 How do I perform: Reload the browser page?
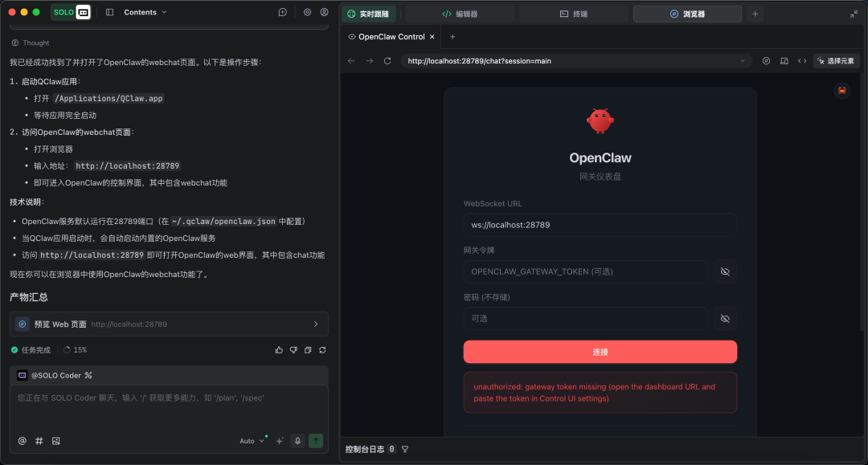(387, 61)
